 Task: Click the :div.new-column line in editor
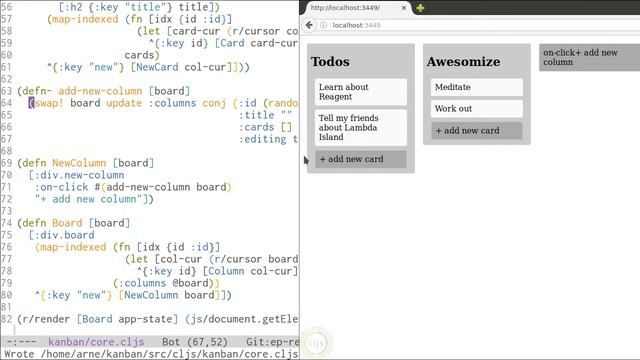[x=76, y=175]
